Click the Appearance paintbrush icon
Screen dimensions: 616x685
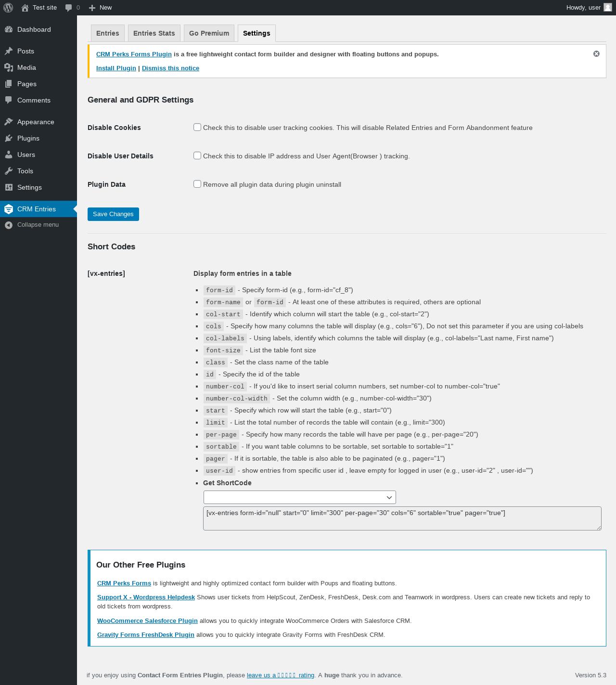click(x=9, y=122)
